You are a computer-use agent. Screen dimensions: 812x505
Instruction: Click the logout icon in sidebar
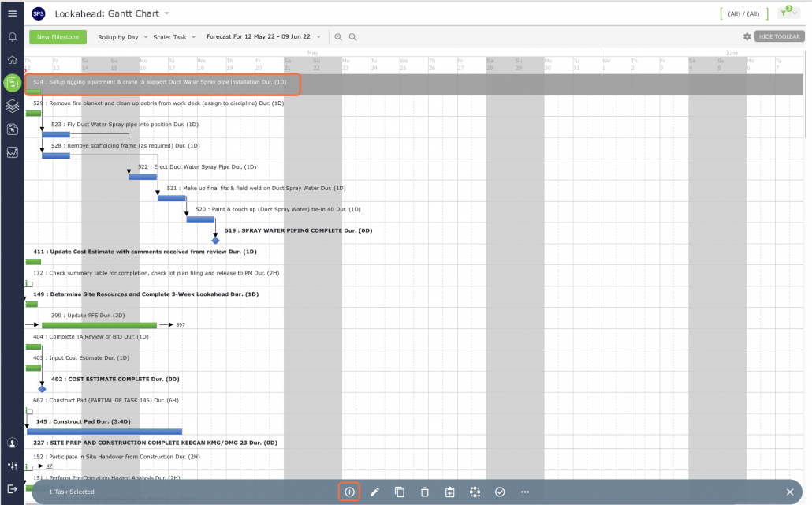(13, 489)
